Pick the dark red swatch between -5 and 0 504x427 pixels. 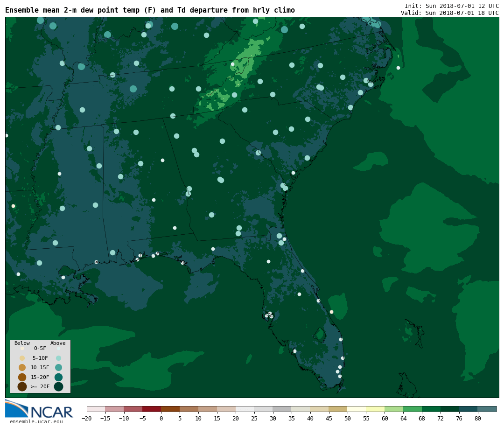[152, 409]
